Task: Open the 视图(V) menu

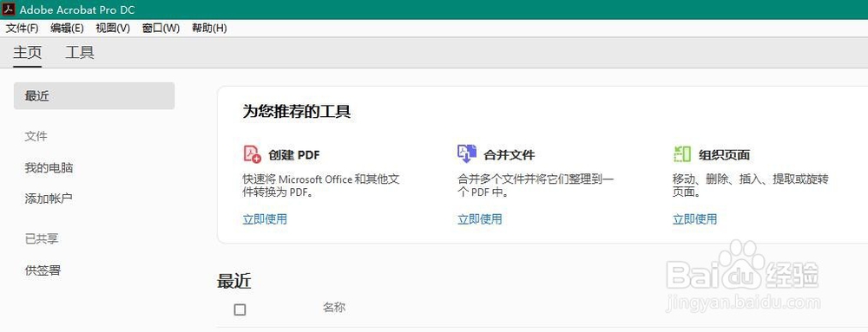Action: pyautogui.click(x=113, y=29)
